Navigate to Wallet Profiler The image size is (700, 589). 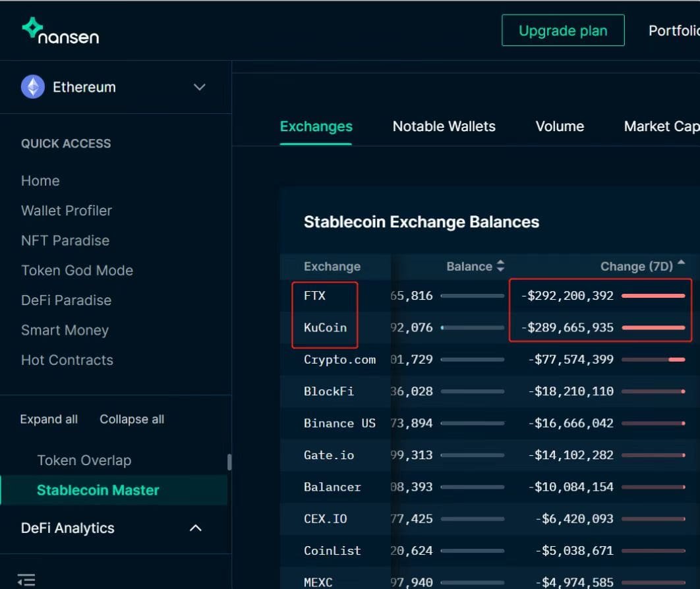66,210
